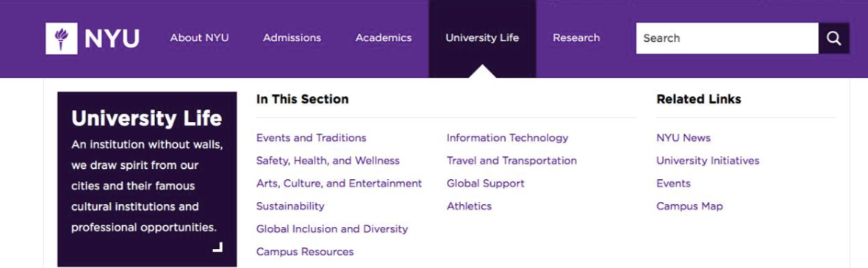Open the Research menu

point(576,38)
